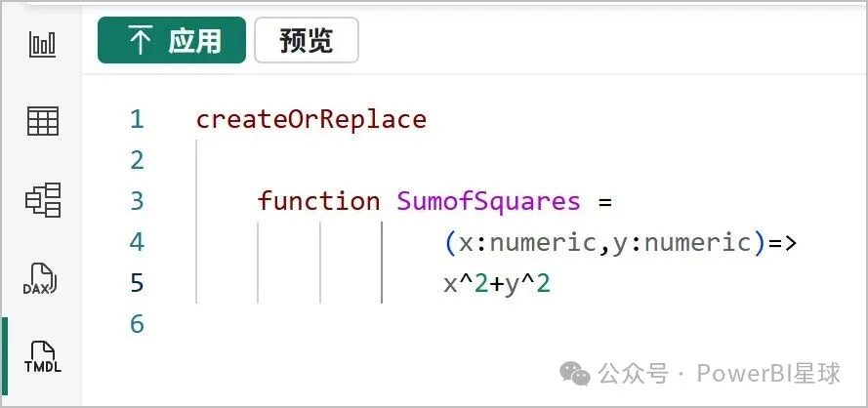The height and width of the screenshot is (408, 868).
Task: Click the SumofSquares function name
Action: pos(488,201)
